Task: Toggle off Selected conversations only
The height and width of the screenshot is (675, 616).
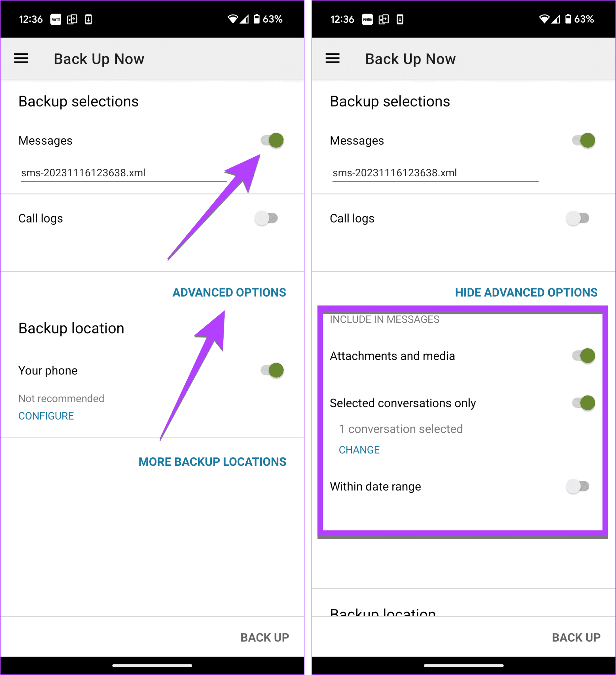Action: click(x=584, y=403)
